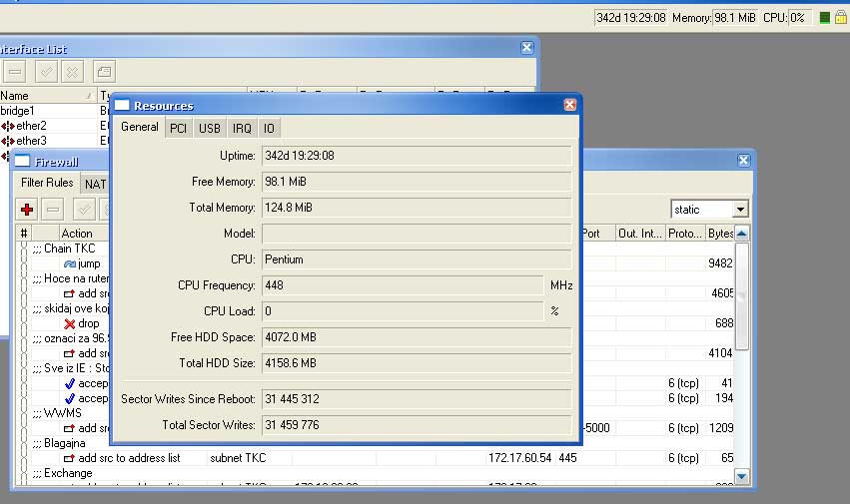Close the Firewall window
850x504 pixels.
(744, 161)
